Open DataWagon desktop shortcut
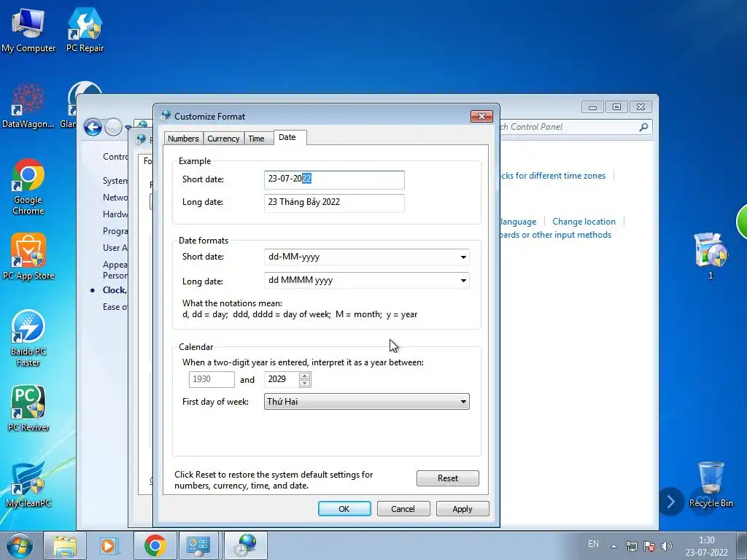The height and width of the screenshot is (560, 747). tap(28, 106)
